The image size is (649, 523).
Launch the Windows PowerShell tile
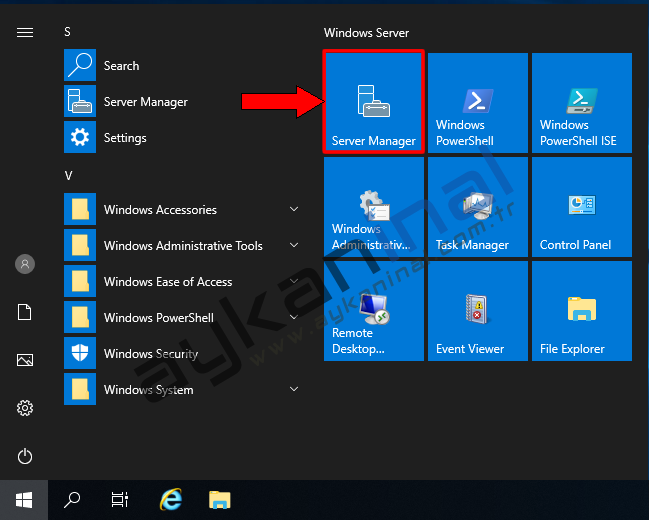pos(477,103)
